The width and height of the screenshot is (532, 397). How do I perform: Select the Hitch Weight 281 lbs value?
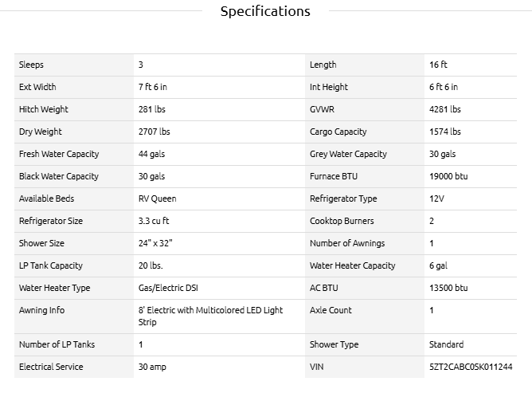click(152, 109)
